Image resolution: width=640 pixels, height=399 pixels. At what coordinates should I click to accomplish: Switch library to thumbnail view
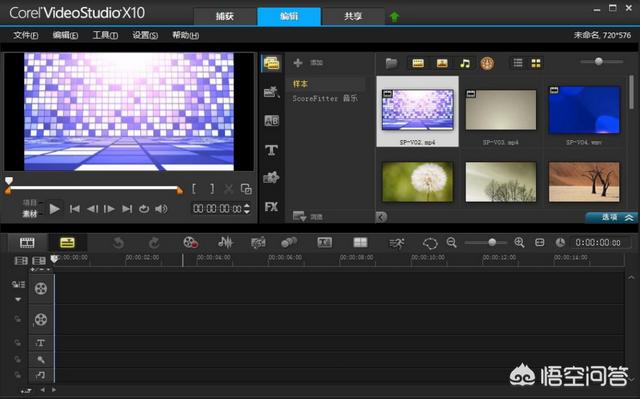click(536, 63)
